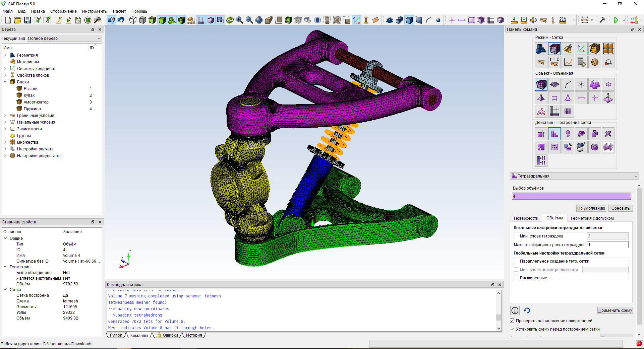Select the surface mesh object icon
644x349 pixels.
[554, 85]
